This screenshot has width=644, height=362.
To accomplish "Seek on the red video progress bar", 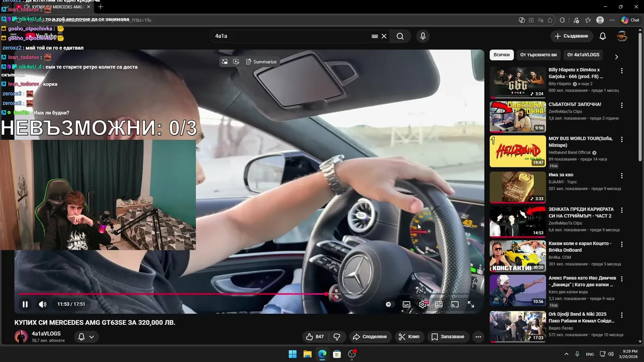I will (x=173, y=294).
